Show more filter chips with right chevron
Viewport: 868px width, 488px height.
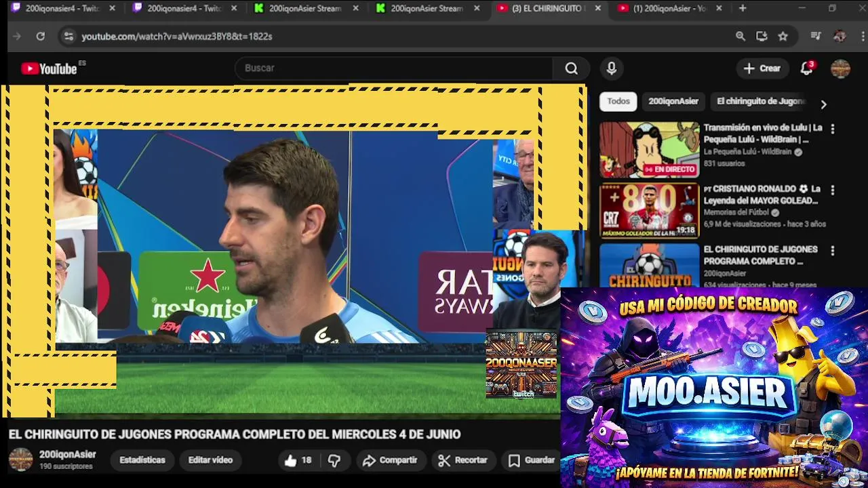tap(823, 104)
